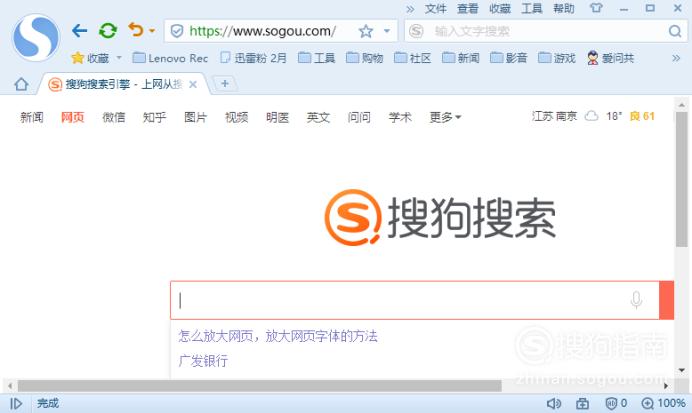The image size is (692, 413).
Task: Toggle sound with status bar speaker icon
Action: click(554, 403)
